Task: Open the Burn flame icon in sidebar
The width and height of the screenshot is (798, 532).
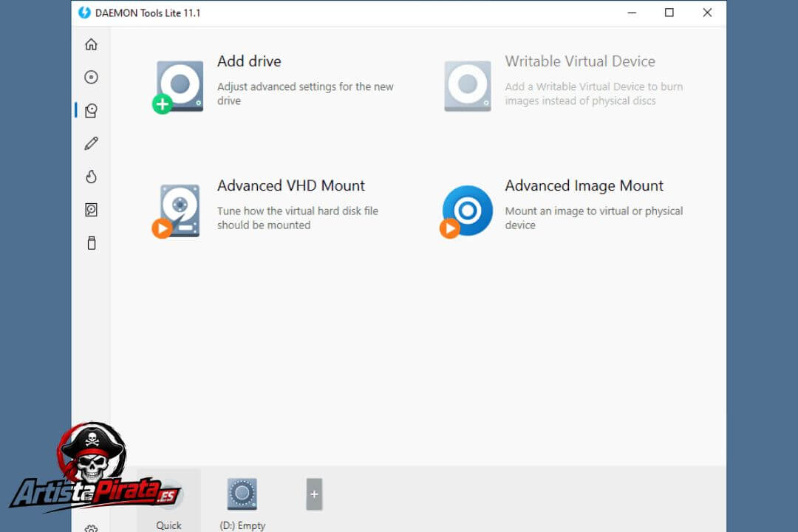Action: [91, 177]
